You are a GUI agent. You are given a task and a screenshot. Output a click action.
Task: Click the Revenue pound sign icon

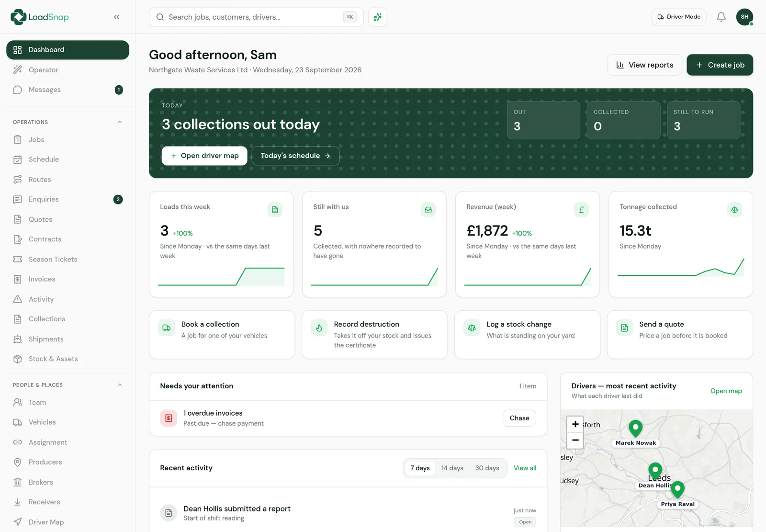(581, 209)
